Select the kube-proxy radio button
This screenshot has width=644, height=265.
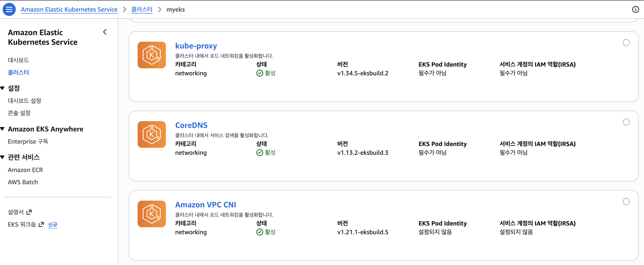(626, 43)
